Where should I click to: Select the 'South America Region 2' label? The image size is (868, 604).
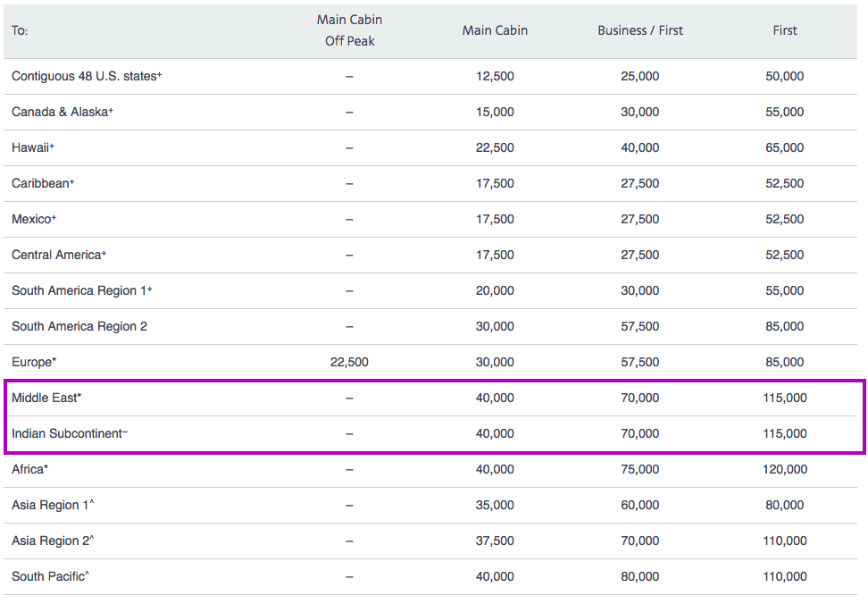point(79,326)
